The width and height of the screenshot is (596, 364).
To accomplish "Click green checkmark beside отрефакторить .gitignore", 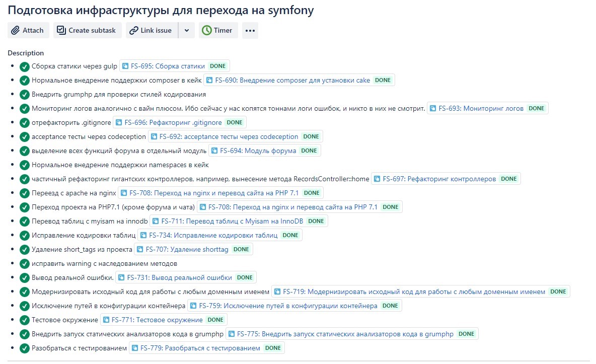I will pyautogui.click(x=25, y=123).
